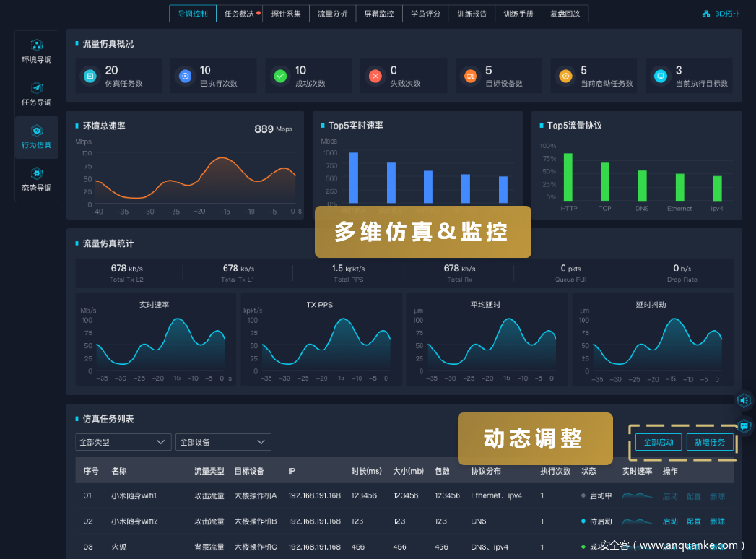This screenshot has height=559, width=756.
Task: Open 环境导调 in the left sidebar
Action: (37, 45)
